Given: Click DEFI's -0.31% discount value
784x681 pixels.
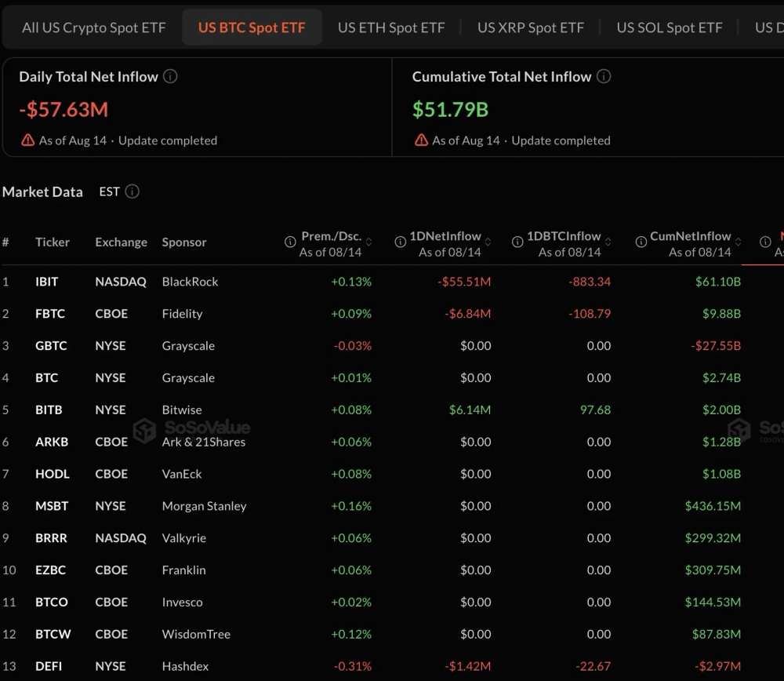Looking at the screenshot, I should click(x=353, y=666).
